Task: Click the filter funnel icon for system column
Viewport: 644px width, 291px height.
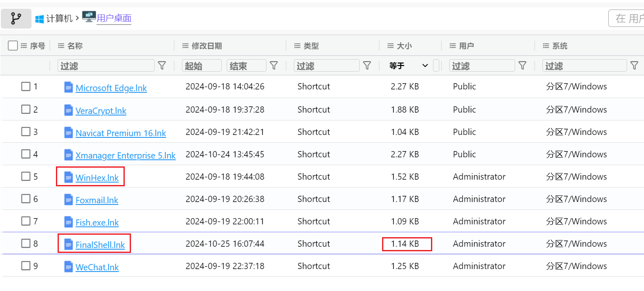Action: click(634, 65)
